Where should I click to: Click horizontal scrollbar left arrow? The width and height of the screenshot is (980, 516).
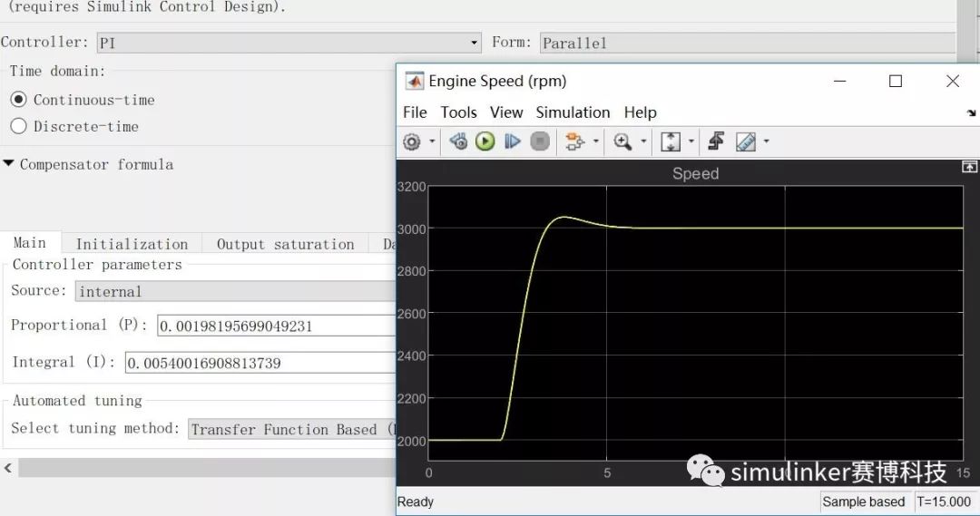click(x=8, y=468)
